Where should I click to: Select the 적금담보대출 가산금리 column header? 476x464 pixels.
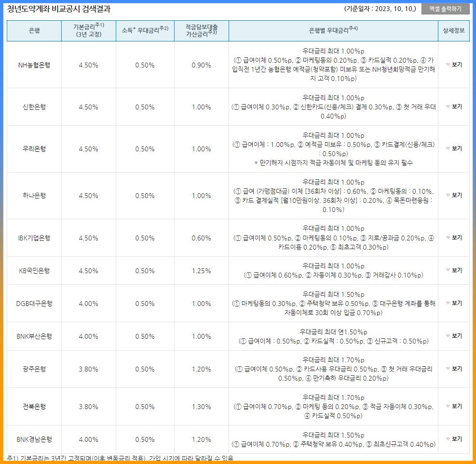tap(202, 31)
